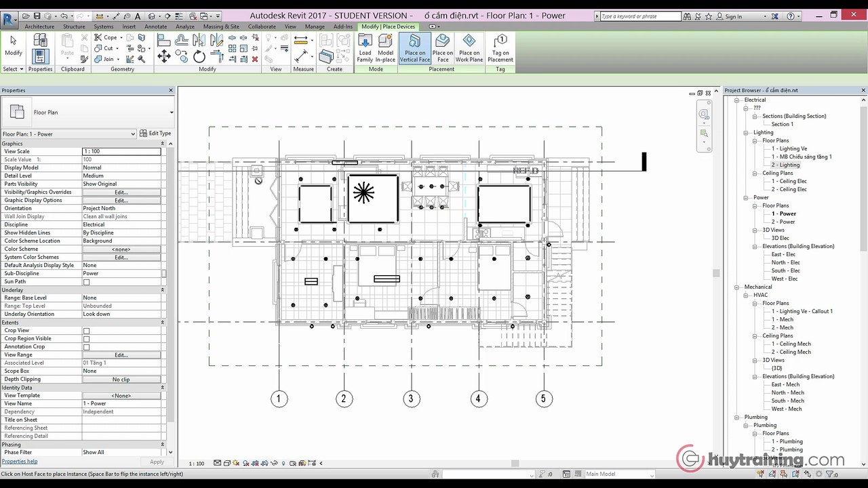Click the Aligned Dimension measure icon
The height and width of the screenshot is (488, 868).
pyautogui.click(x=300, y=41)
